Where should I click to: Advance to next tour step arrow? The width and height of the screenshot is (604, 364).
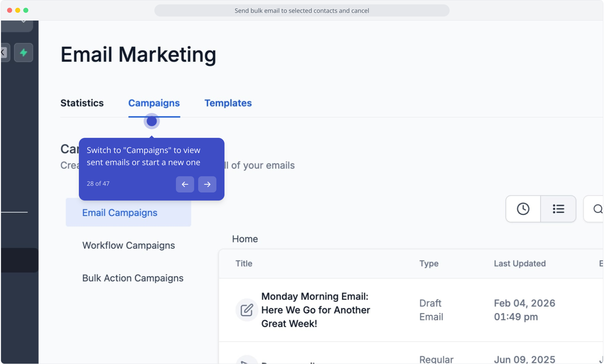207,184
